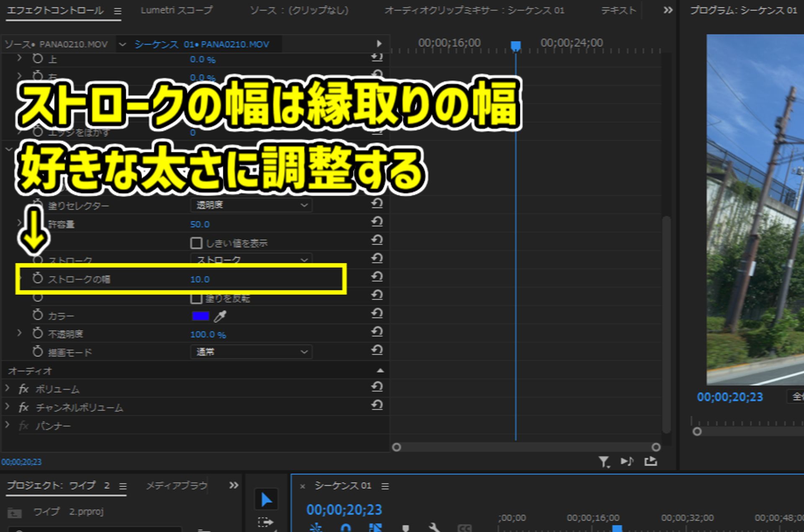This screenshot has width=804, height=532.
Task: Reset the 不透明度 parameter with its reset arrow
Action: click(376, 332)
